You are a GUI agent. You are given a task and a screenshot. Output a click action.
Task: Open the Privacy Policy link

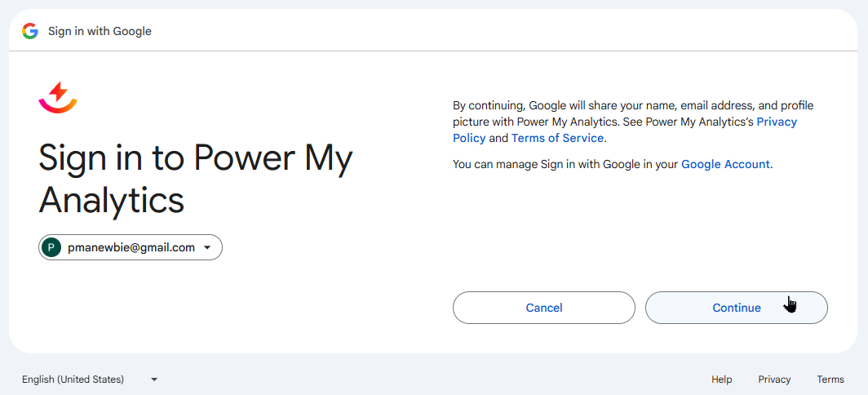coord(776,122)
